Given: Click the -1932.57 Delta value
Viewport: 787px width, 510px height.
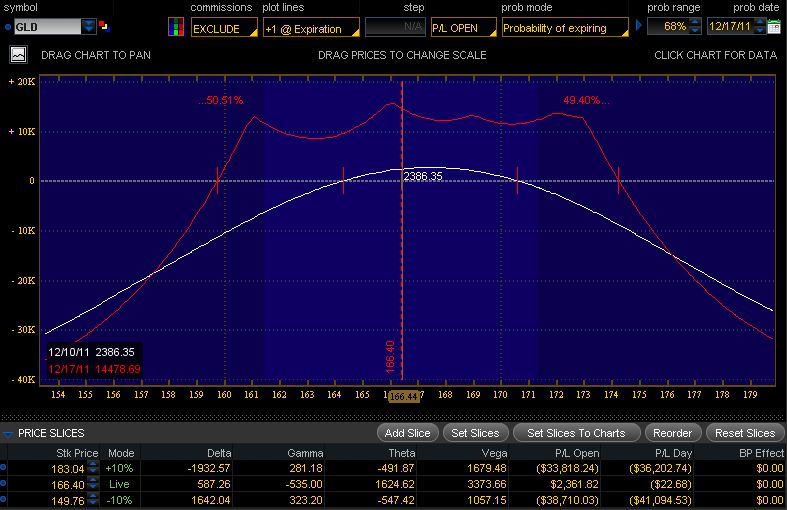Looking at the screenshot, I should pyautogui.click(x=209, y=468).
